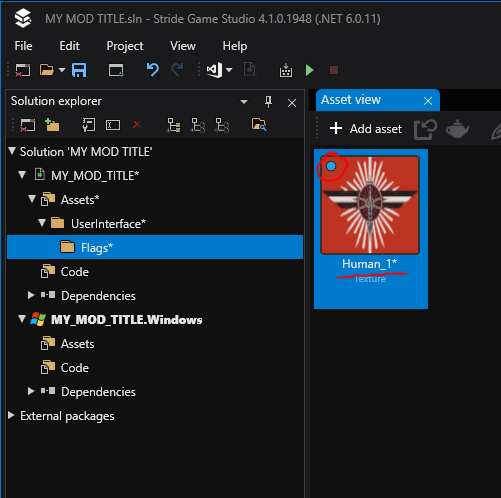The height and width of the screenshot is (498, 501).
Task: Open the folder icon in main toolbar
Action: pyautogui.click(x=47, y=70)
